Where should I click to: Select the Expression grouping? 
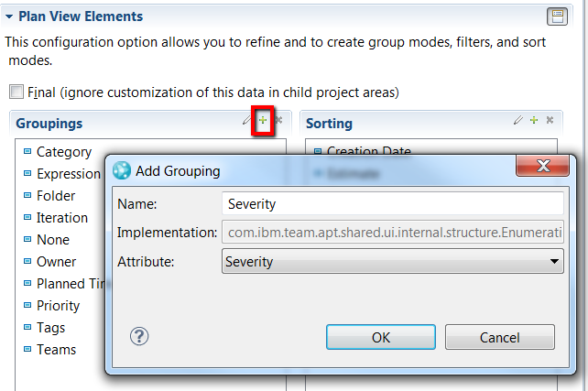pyautogui.click(x=62, y=174)
